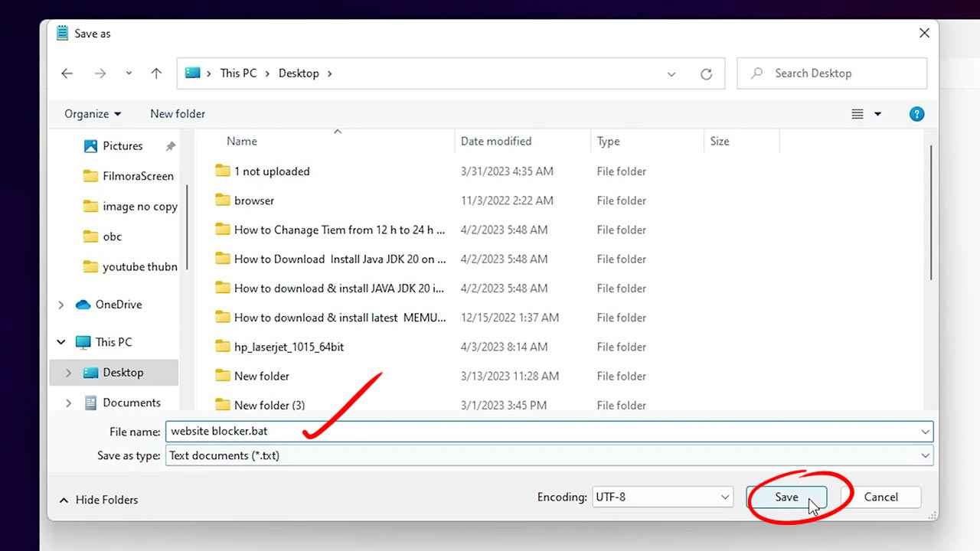Toggle Hide Folders panel
The image size is (980, 551).
[99, 500]
